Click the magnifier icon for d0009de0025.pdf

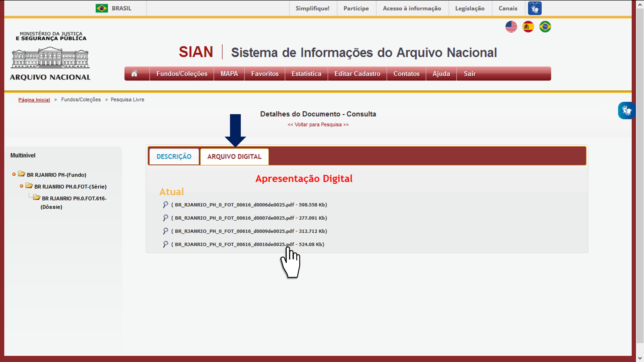[165, 231]
